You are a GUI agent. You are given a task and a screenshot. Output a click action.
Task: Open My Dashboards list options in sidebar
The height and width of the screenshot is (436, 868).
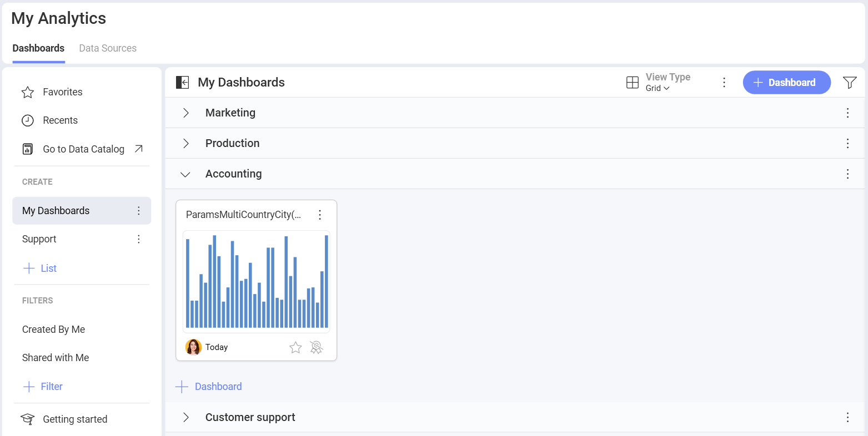(x=139, y=211)
